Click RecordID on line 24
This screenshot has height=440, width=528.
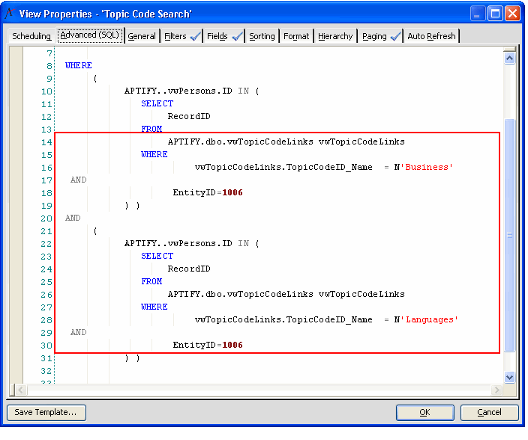tap(189, 269)
